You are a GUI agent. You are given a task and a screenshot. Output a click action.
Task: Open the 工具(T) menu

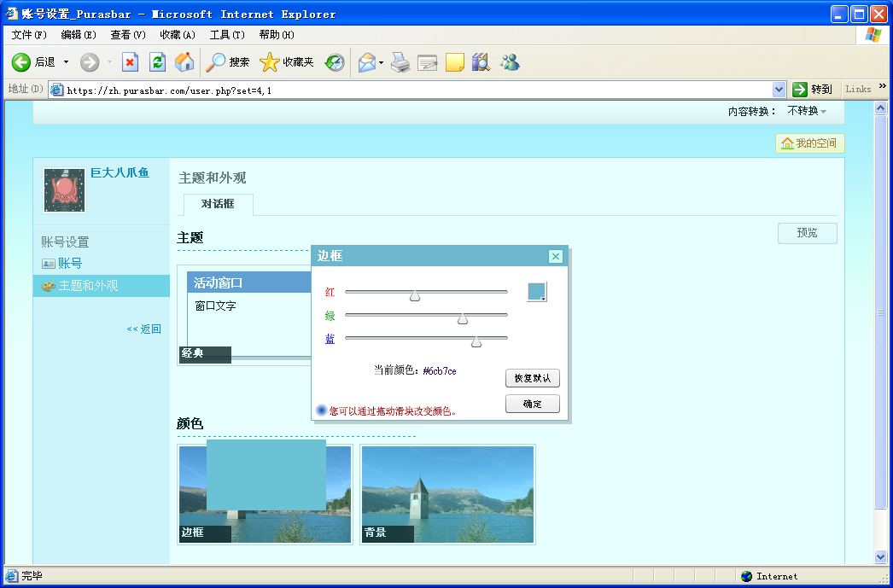226,35
